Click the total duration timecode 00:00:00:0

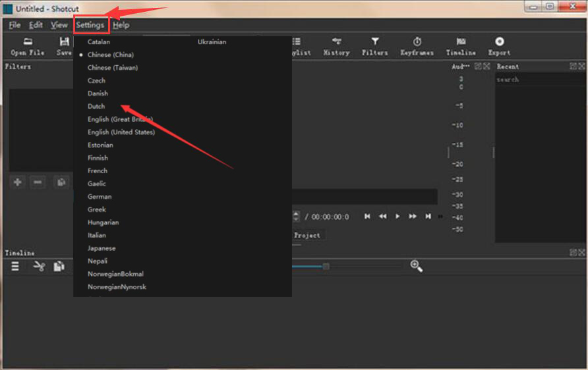[330, 217]
